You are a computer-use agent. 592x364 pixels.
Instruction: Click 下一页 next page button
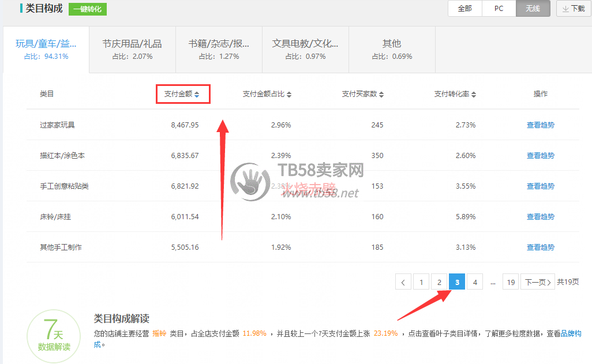point(538,282)
